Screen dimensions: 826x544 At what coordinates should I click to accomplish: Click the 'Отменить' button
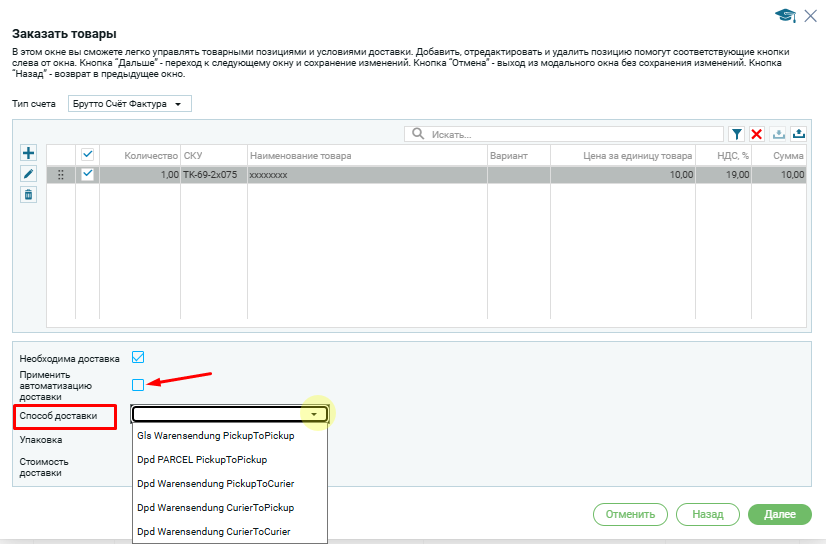630,514
